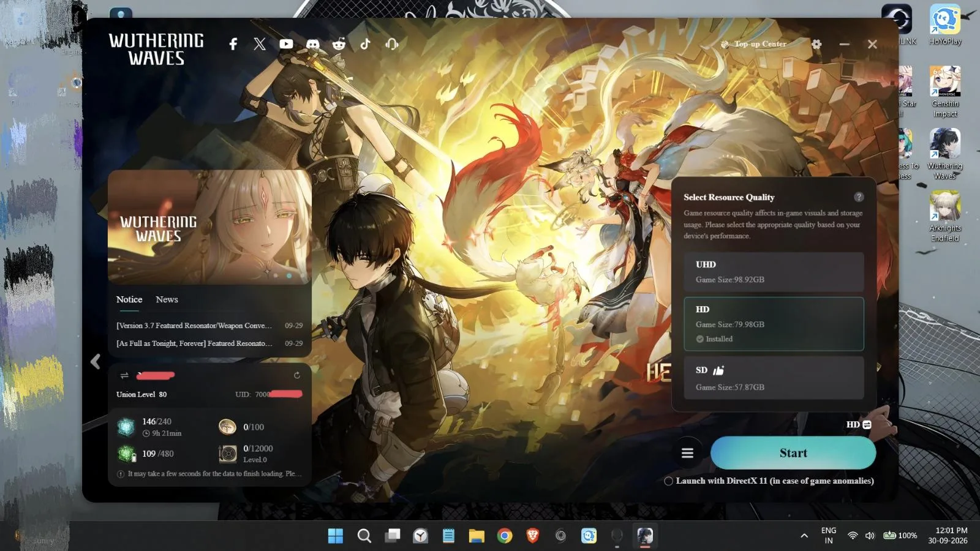Open the Facebook social link
The height and width of the screenshot is (551, 980).
click(x=233, y=44)
